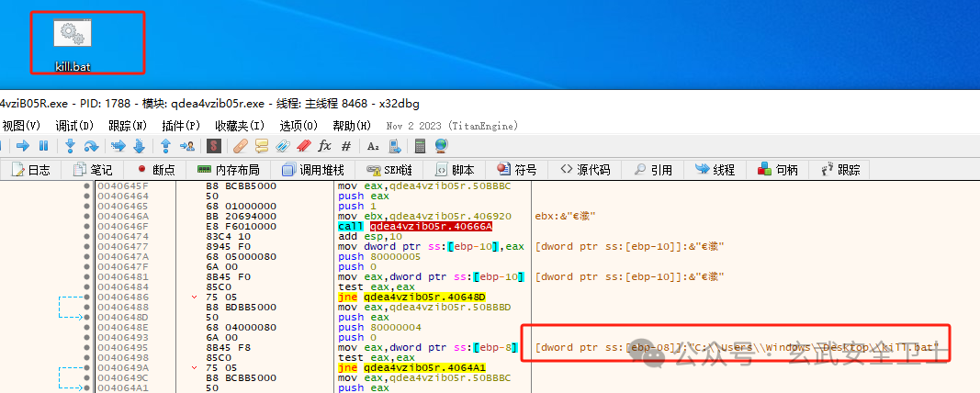Screen dimensions: 980x393
Task: Click bytes B8 BDBB5000
Action: (242, 307)
